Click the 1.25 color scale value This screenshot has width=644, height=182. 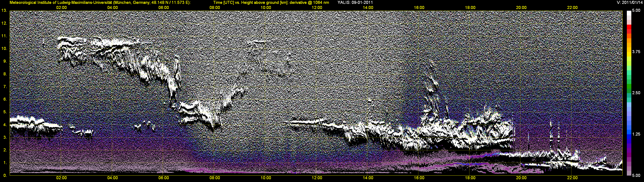(x=636, y=134)
